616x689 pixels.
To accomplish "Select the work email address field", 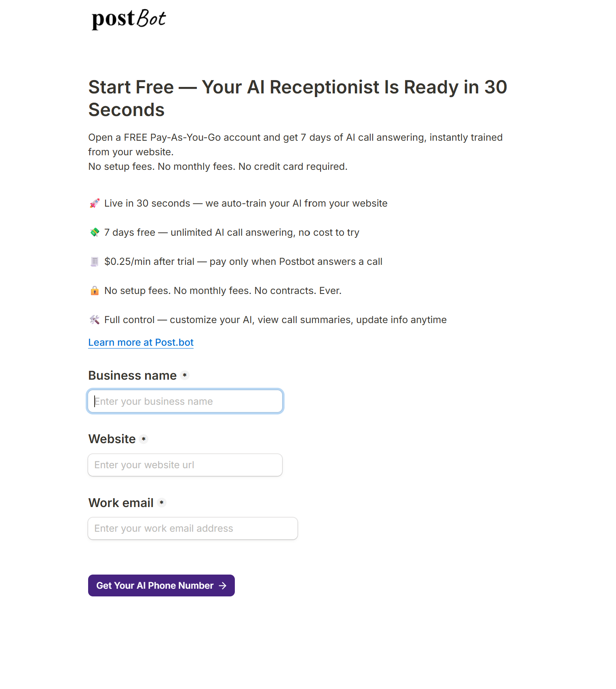I will click(193, 528).
